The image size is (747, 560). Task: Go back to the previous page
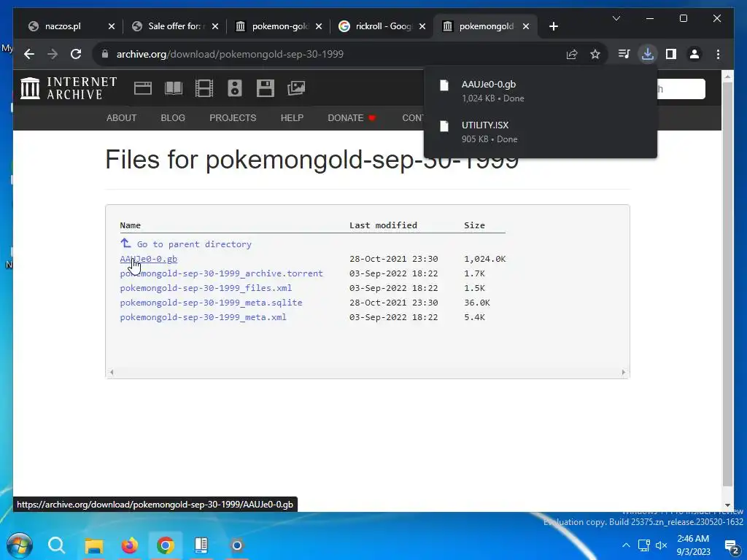(29, 54)
